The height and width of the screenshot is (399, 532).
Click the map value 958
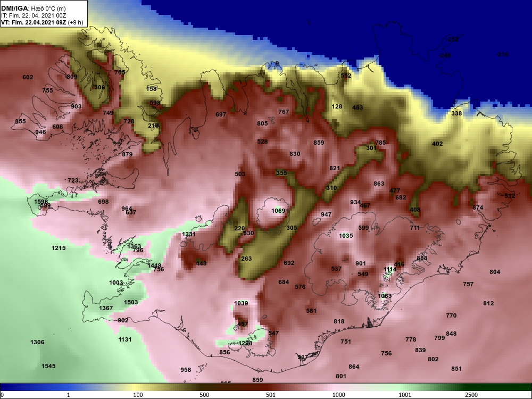tap(186, 370)
